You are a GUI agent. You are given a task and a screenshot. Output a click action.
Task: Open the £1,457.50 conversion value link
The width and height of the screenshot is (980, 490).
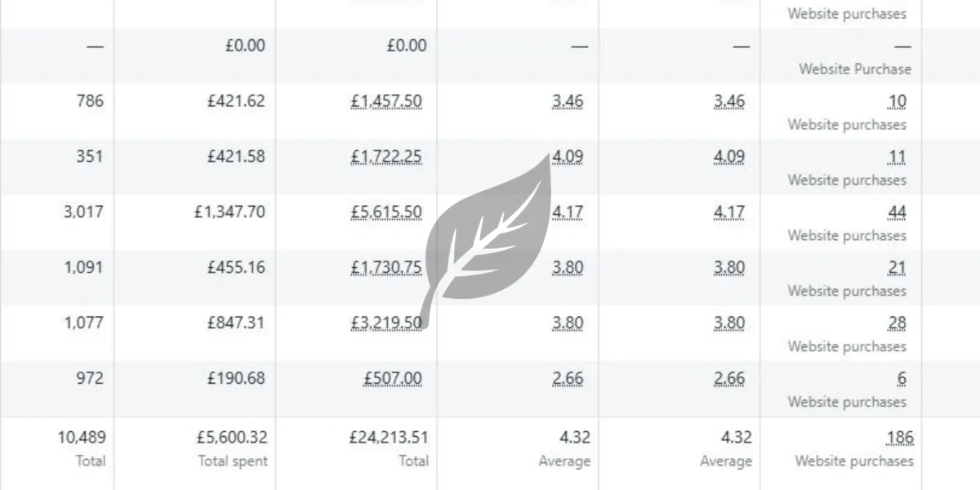[386, 101]
